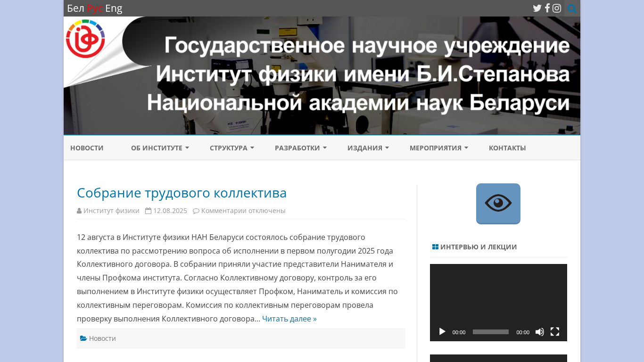Click the grid icon beside Интервью и лекции
The width and height of the screenshot is (644, 362).
(435, 247)
